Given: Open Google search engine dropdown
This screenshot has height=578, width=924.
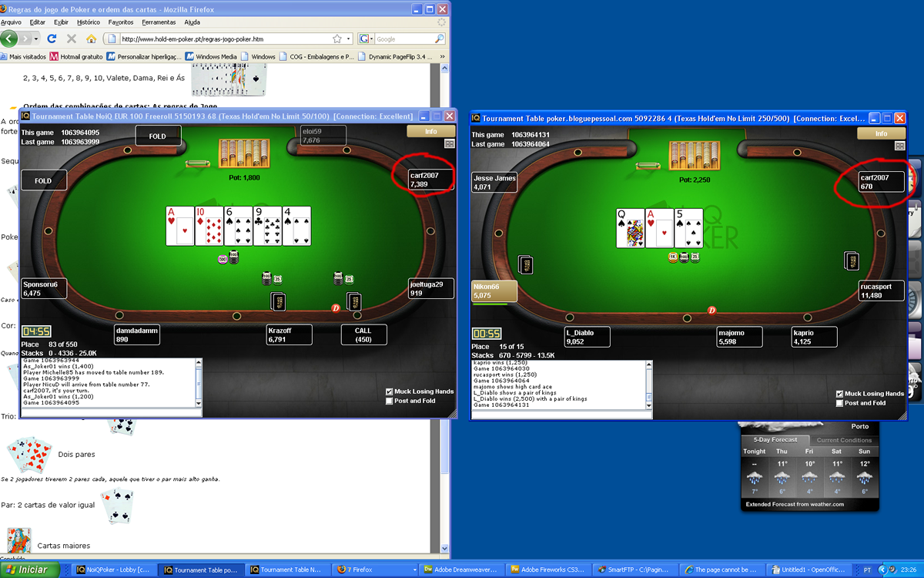Looking at the screenshot, I should pos(366,39).
